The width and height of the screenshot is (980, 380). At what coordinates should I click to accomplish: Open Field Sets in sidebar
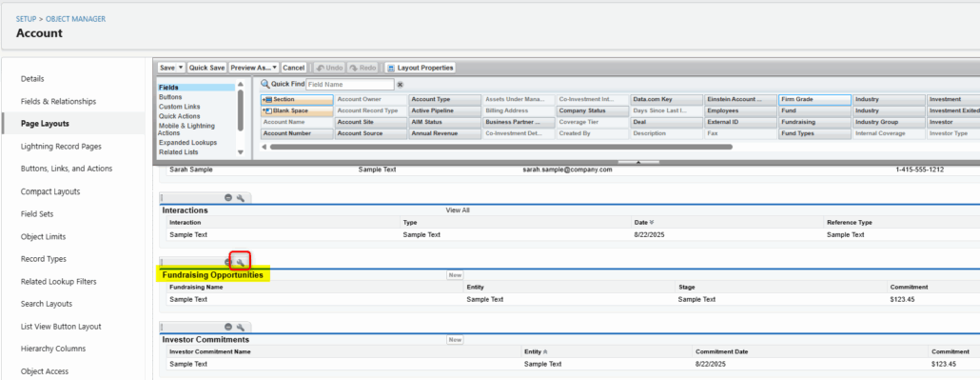tap(37, 214)
